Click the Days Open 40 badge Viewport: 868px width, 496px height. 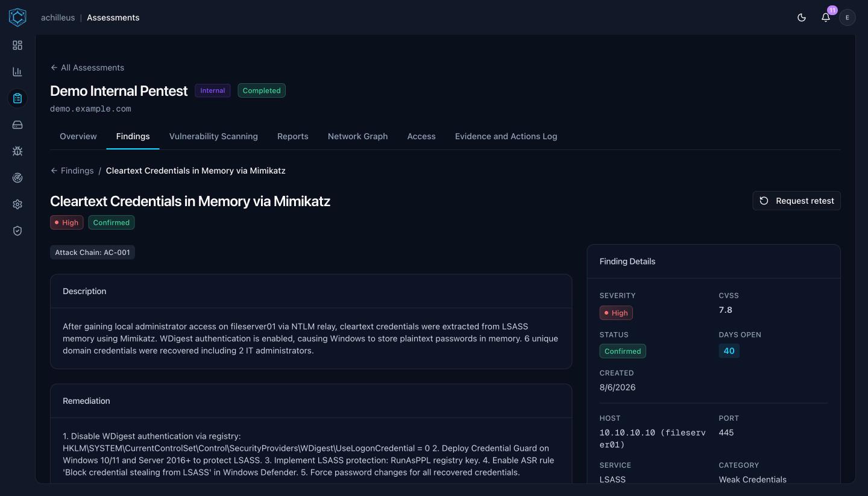click(729, 351)
